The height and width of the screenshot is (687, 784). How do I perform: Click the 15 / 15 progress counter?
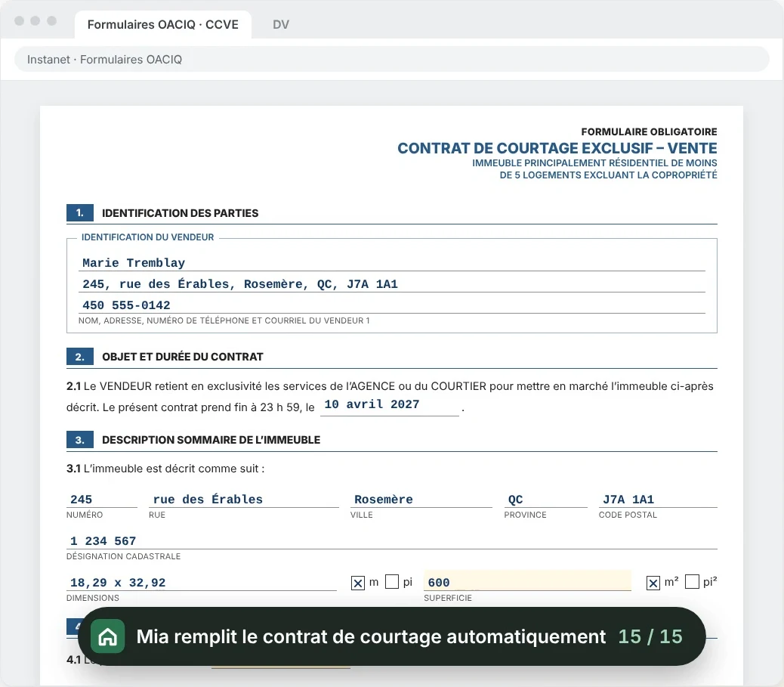point(650,636)
